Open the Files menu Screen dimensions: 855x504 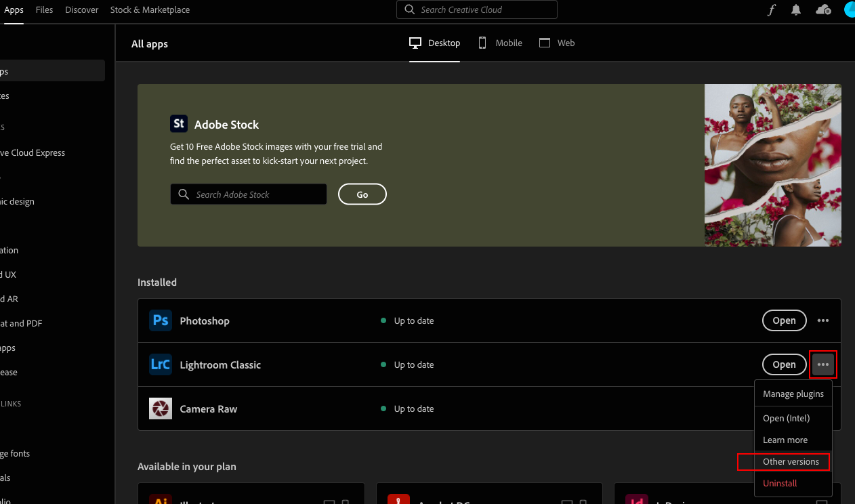point(44,10)
